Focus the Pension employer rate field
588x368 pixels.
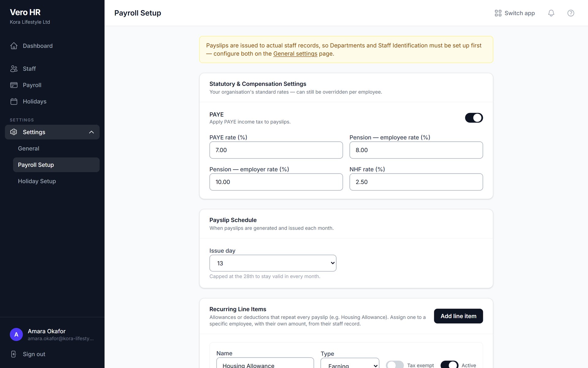tap(276, 182)
